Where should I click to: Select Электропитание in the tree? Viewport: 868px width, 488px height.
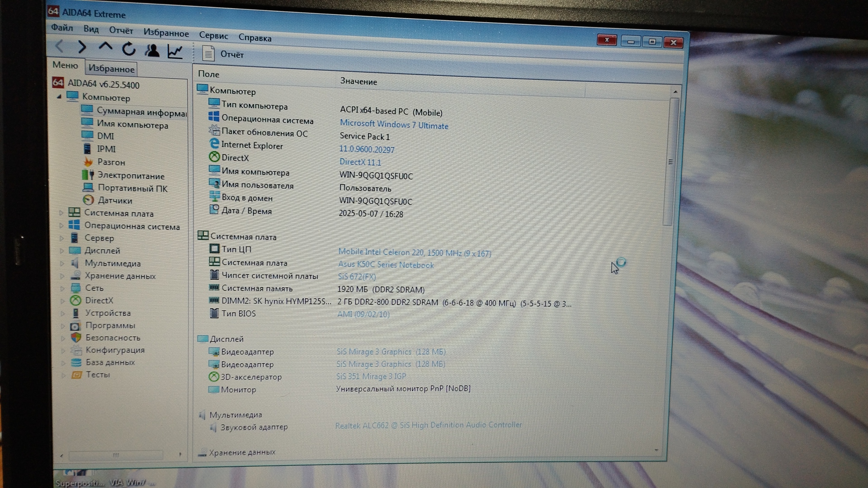coord(131,176)
